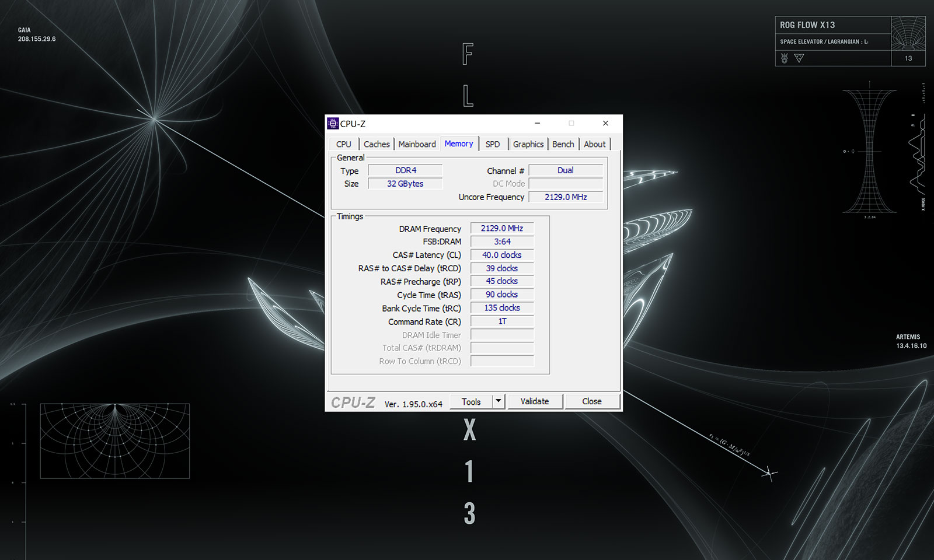Click the tRCD 39 clocks value
Image resolution: width=934 pixels, height=560 pixels.
click(502, 268)
